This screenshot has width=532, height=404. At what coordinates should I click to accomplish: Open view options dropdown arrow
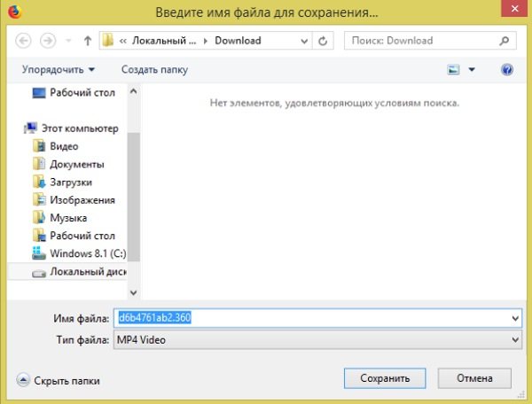tap(472, 69)
